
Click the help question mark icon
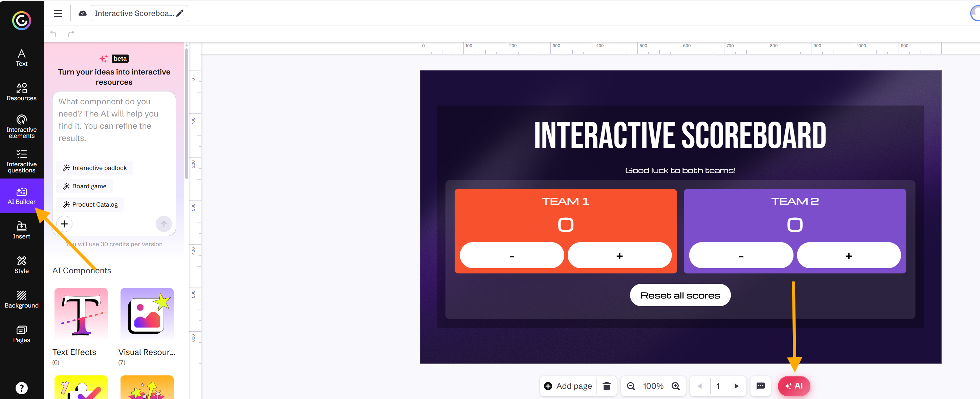tap(22, 388)
